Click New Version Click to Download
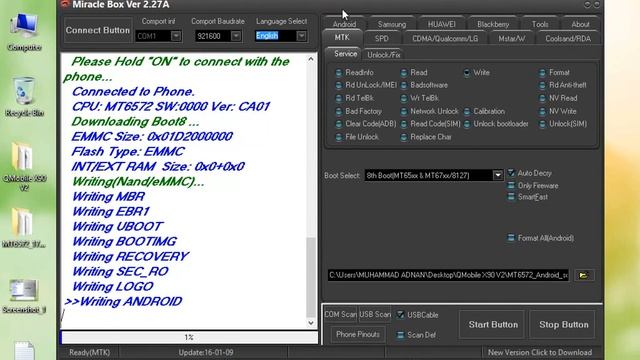This screenshot has width=640, height=360. tap(540, 352)
